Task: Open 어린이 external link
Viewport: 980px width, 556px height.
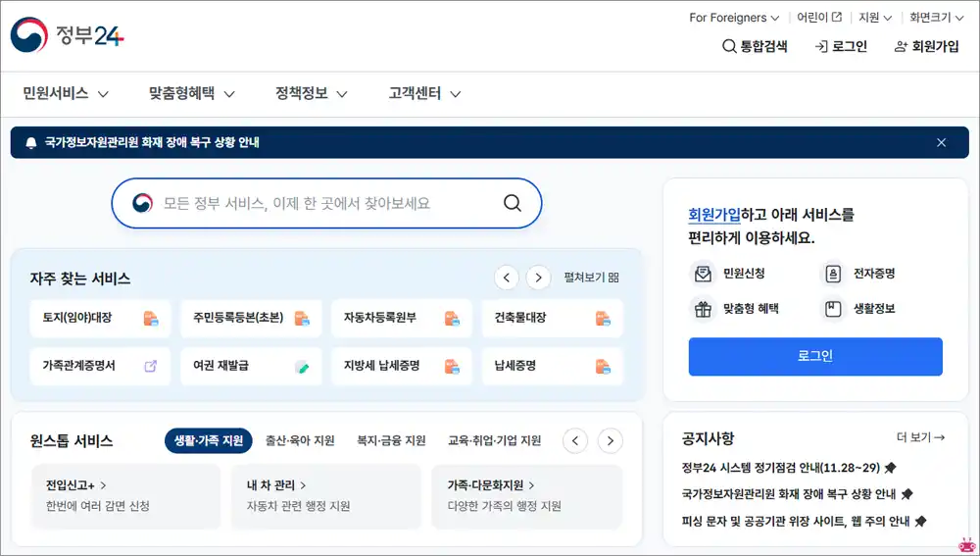Action: pyautogui.click(x=818, y=18)
